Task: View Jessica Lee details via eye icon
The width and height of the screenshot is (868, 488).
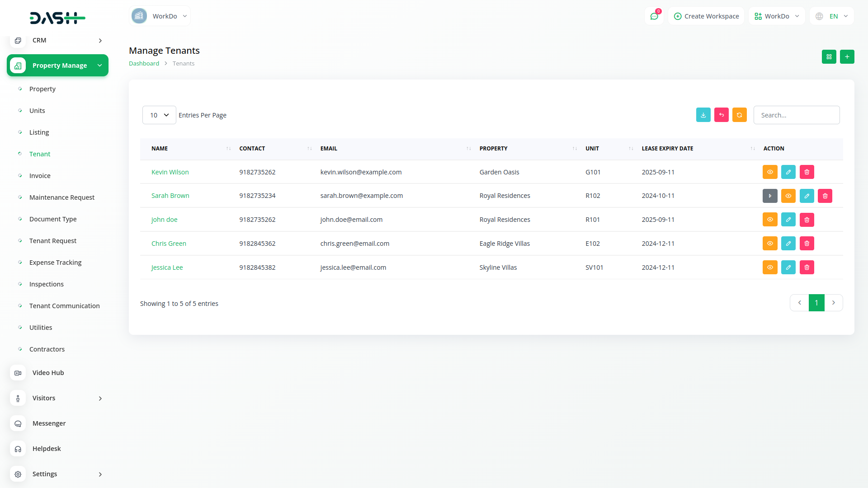Action: click(770, 267)
